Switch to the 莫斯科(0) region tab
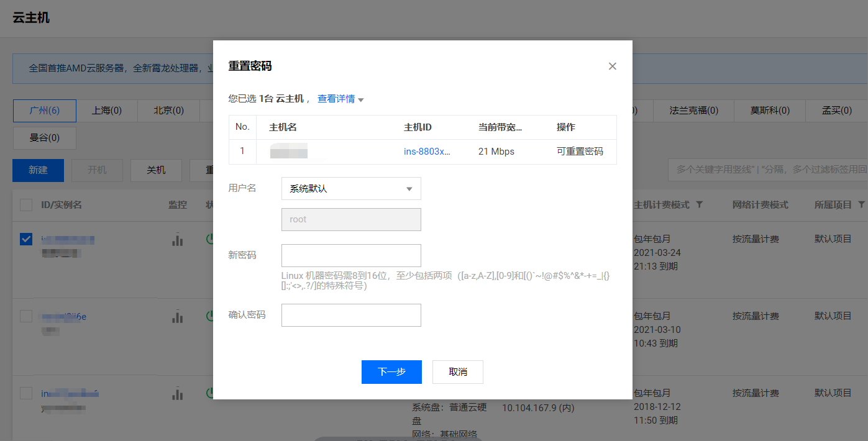 pyautogui.click(x=769, y=111)
